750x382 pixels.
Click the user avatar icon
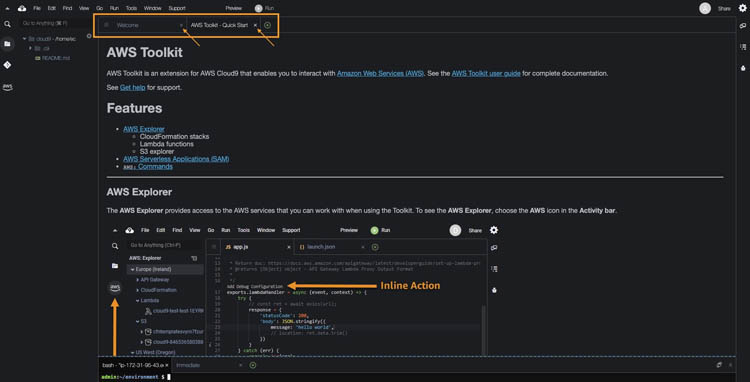pos(705,8)
